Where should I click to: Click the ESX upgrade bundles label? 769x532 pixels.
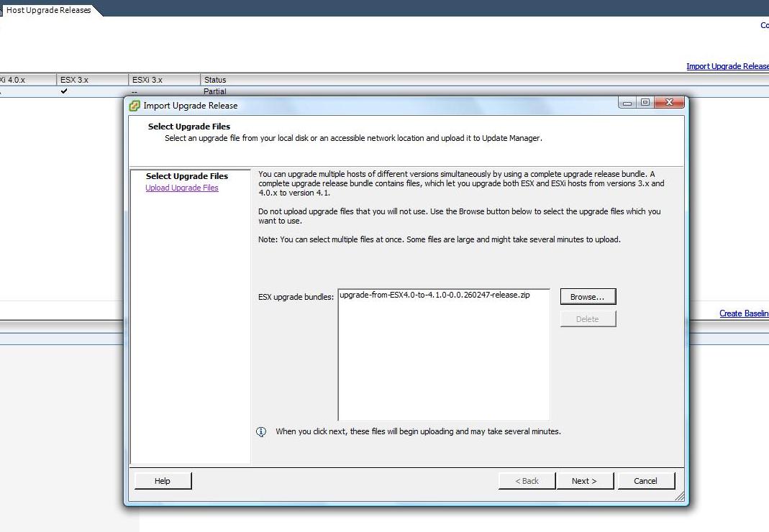pos(296,297)
